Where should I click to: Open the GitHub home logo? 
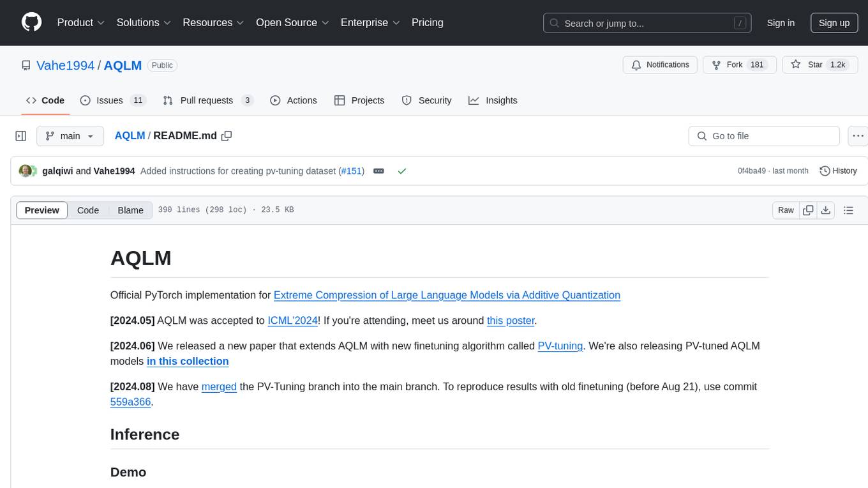(x=31, y=22)
